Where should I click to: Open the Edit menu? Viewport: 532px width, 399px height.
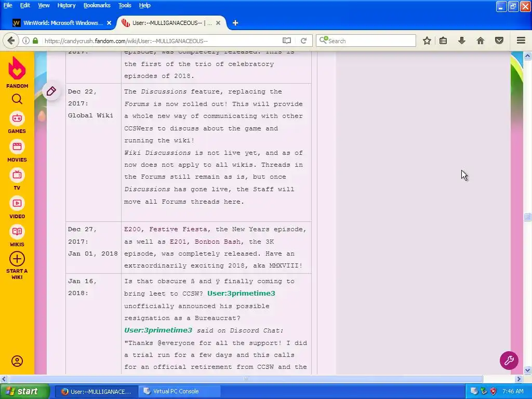25,5
